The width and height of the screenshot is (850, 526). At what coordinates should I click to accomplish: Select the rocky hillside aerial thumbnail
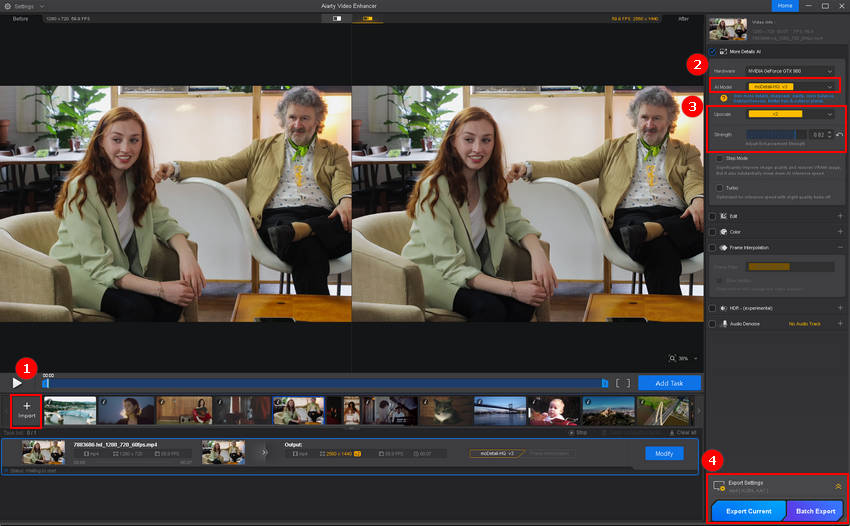608,410
